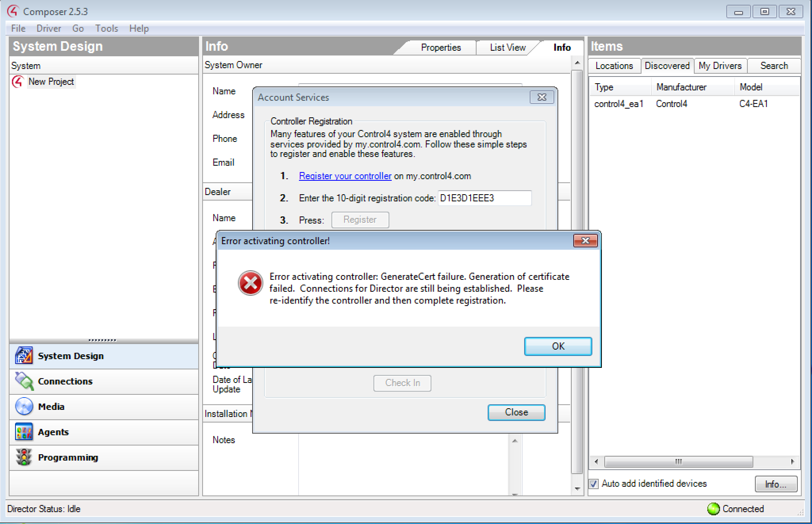Open the Help menu
This screenshot has width=812, height=524.
[x=139, y=29]
